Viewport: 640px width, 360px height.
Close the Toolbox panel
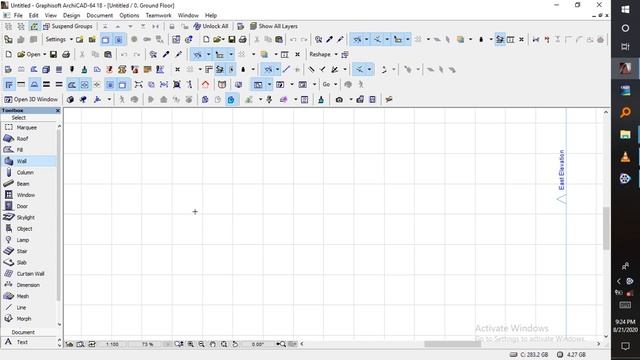(x=58, y=111)
